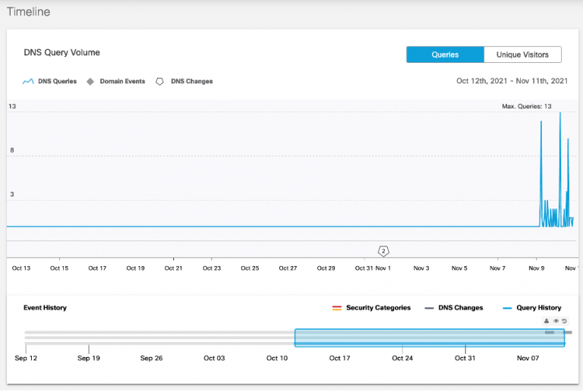
Task: Toggle the eye visibility icon in Event History
Action: [556, 321]
